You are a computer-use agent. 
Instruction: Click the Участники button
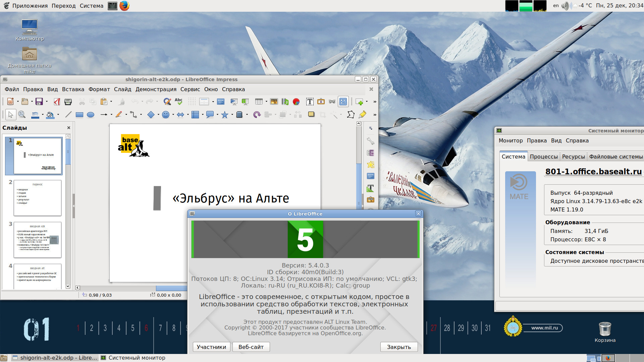211,347
